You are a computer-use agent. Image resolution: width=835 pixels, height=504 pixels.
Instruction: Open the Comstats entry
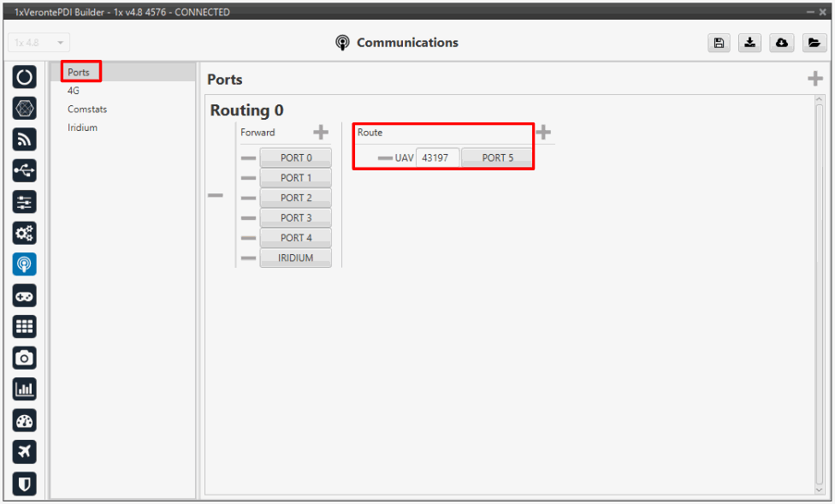[87, 110]
